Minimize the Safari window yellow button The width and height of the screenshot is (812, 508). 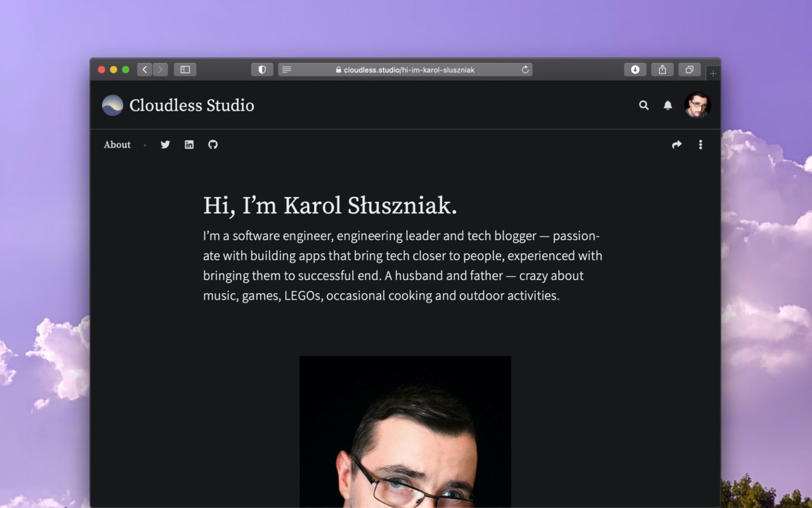point(114,70)
